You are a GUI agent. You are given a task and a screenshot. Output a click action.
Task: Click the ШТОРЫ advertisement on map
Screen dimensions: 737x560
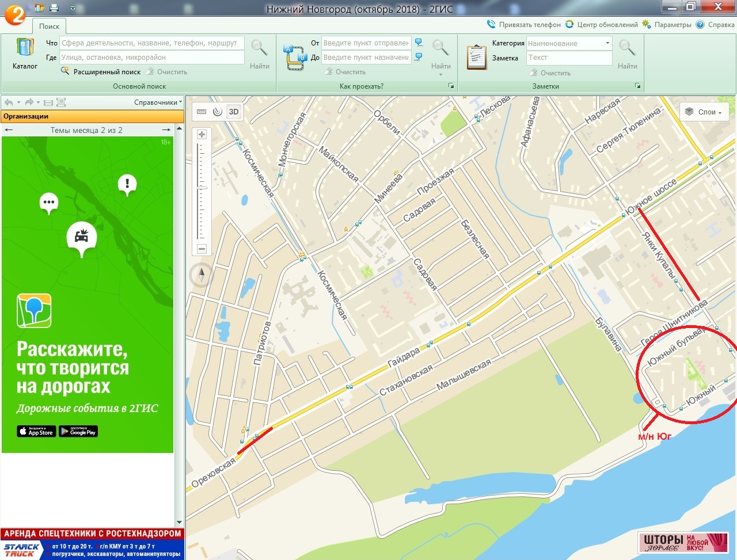pos(683,542)
